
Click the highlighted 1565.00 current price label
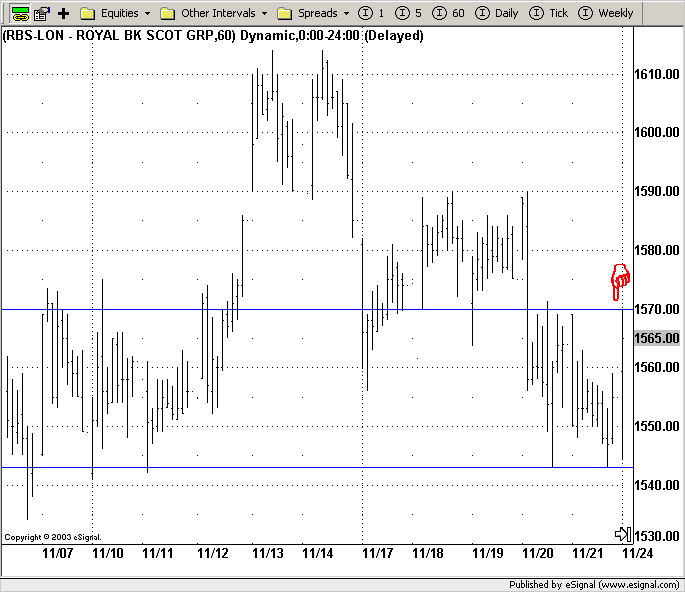[x=657, y=338]
